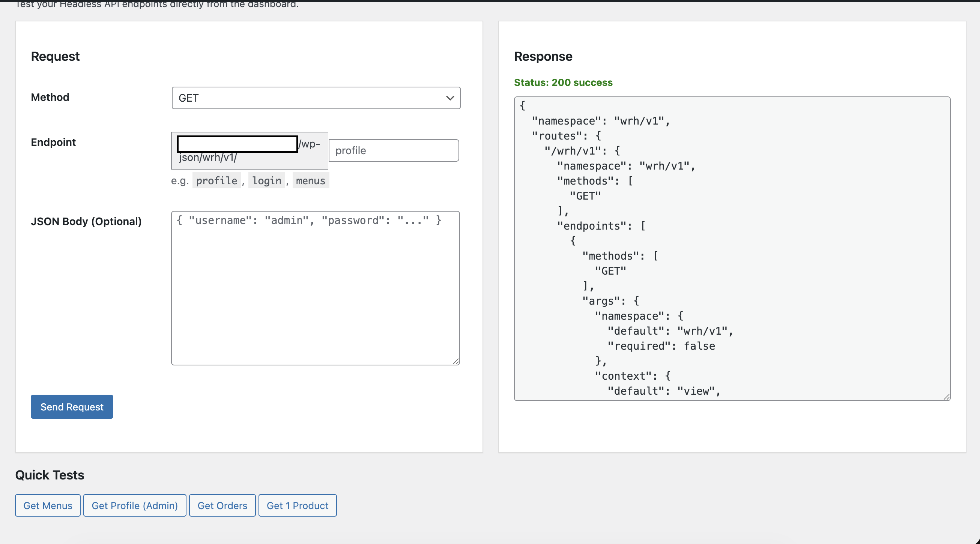
Task: Run the Get 1 Product quick test
Action: 297,505
